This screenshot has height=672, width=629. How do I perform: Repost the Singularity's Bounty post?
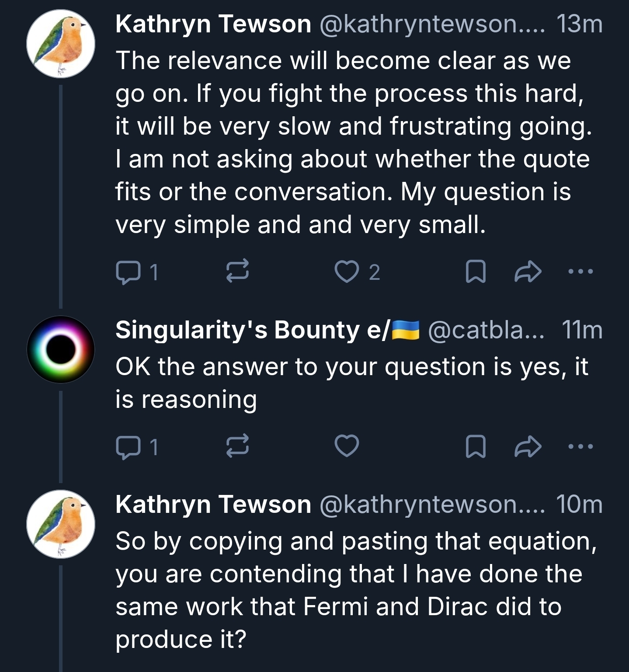(x=238, y=446)
